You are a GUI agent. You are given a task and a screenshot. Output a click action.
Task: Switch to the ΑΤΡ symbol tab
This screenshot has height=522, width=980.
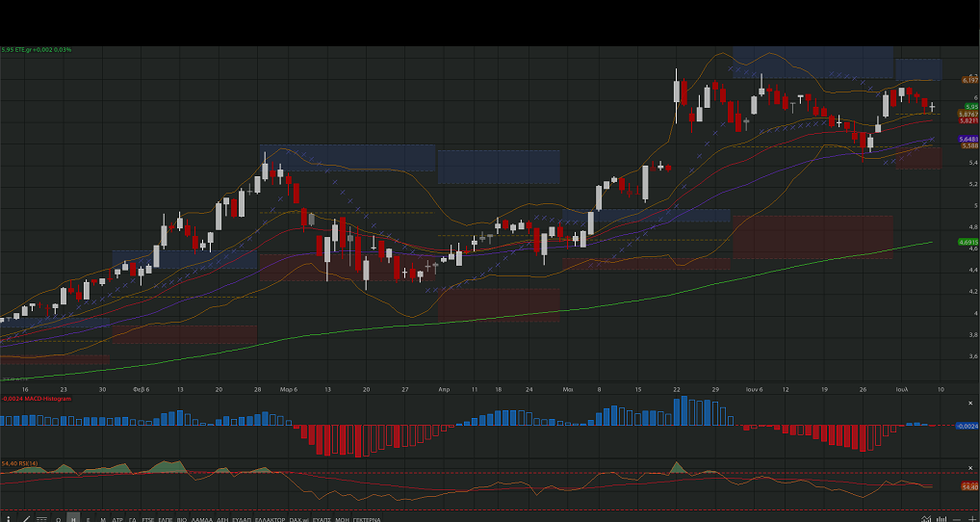coord(117,519)
